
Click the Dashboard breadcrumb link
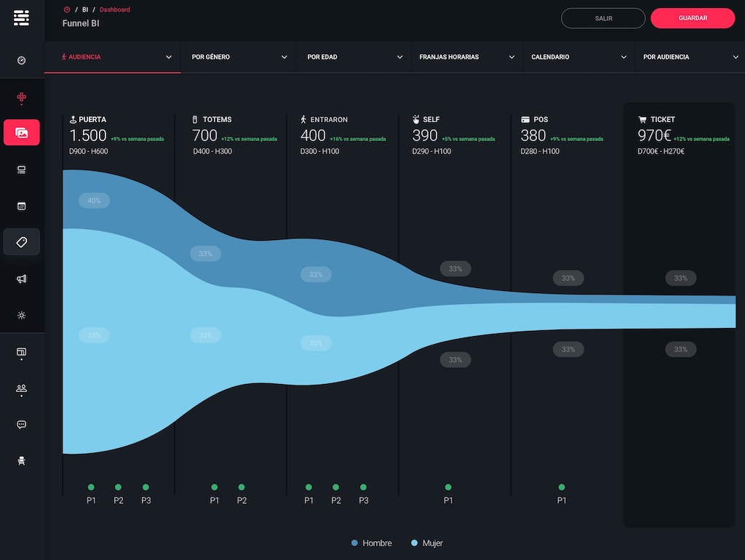pyautogui.click(x=115, y=9)
